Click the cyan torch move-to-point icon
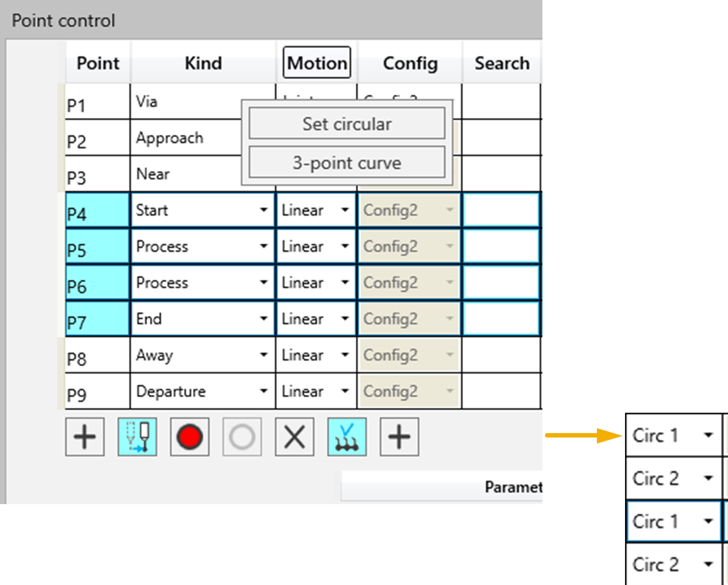Viewport: 728px width, 585px height. pos(137,437)
